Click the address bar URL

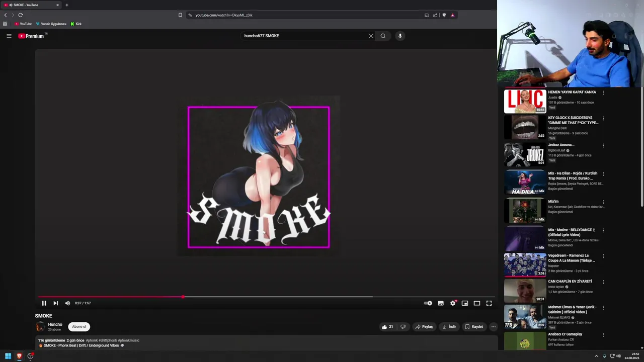click(224, 15)
